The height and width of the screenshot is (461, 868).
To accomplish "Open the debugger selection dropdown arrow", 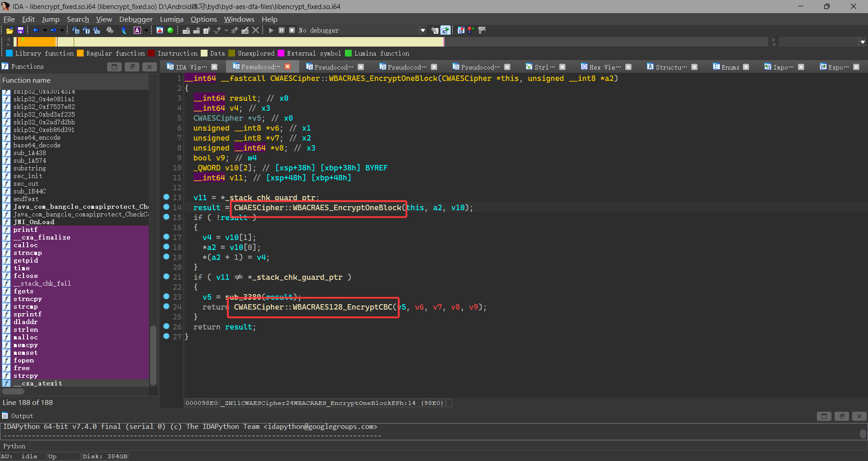I will [x=423, y=30].
